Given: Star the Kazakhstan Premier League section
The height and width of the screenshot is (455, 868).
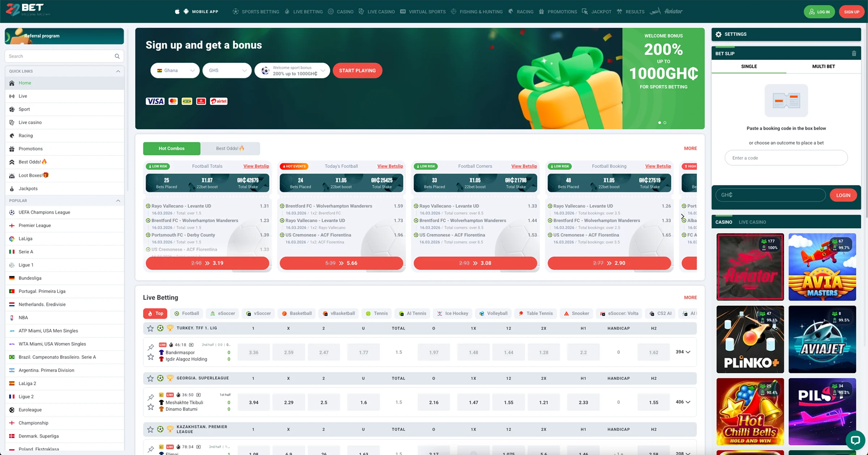Looking at the screenshot, I should 150,429.
